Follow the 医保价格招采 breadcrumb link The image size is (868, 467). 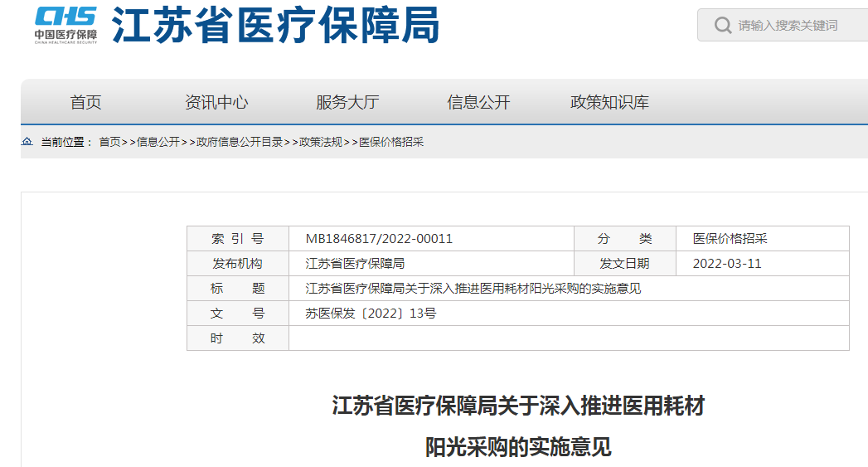pos(391,142)
